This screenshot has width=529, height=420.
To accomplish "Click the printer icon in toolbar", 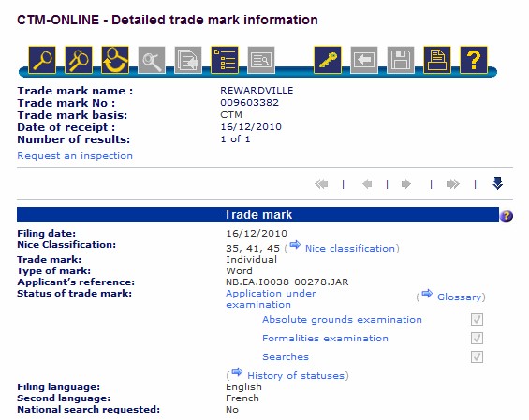I will (437, 61).
